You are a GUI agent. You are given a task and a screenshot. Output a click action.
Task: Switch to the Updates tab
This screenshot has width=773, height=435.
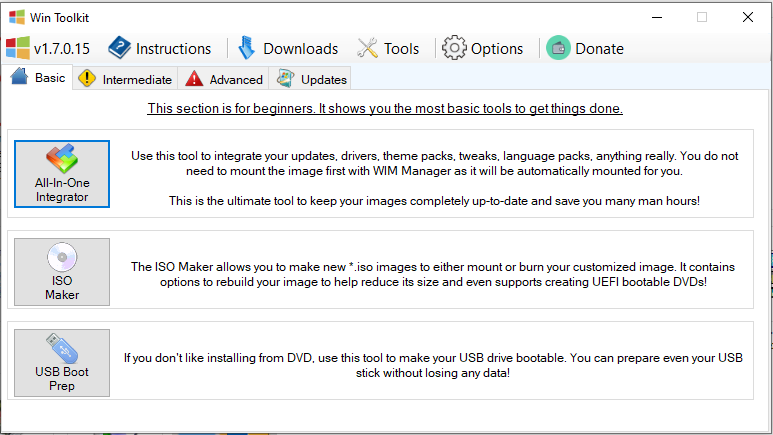(x=310, y=79)
